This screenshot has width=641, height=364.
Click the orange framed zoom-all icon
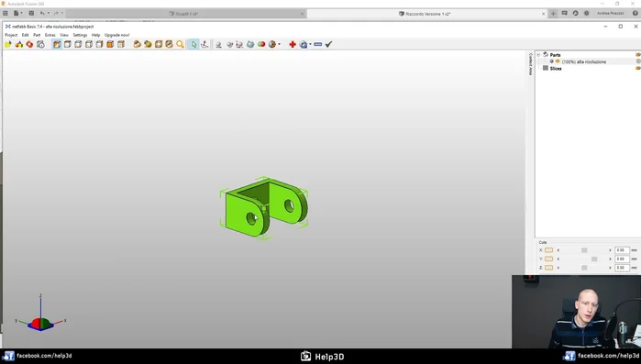pyautogui.click(x=159, y=44)
